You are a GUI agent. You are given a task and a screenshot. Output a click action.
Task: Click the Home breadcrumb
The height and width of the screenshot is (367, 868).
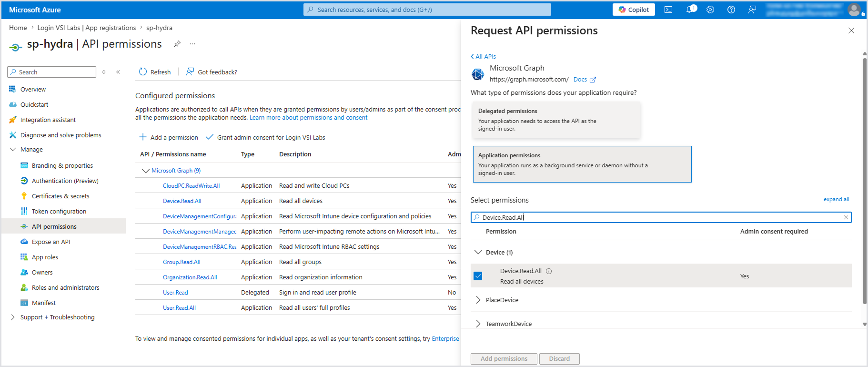[18, 28]
